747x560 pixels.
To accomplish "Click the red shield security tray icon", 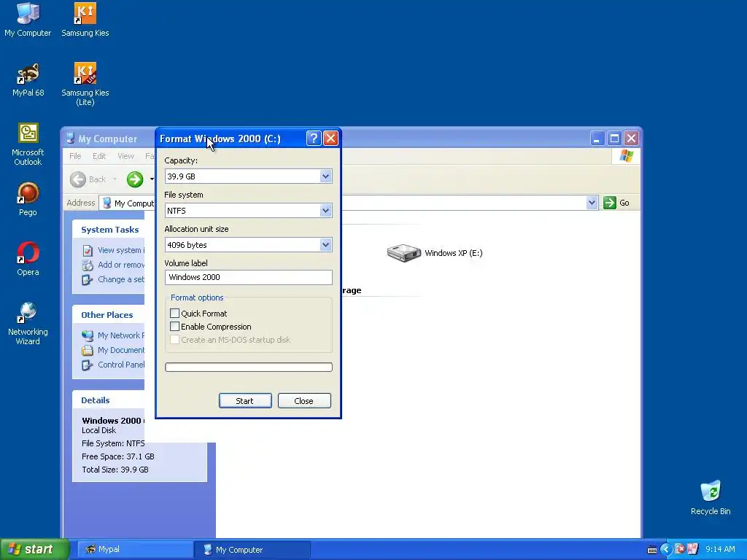I will coord(680,550).
